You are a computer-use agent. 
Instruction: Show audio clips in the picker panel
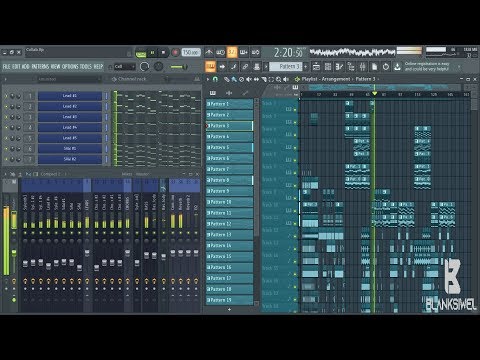pos(229,93)
